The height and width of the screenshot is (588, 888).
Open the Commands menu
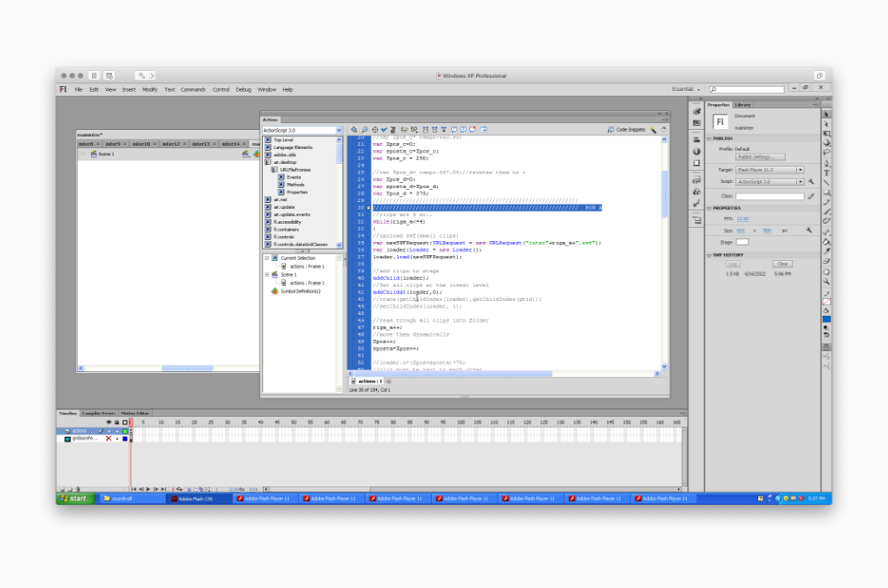pos(193,89)
